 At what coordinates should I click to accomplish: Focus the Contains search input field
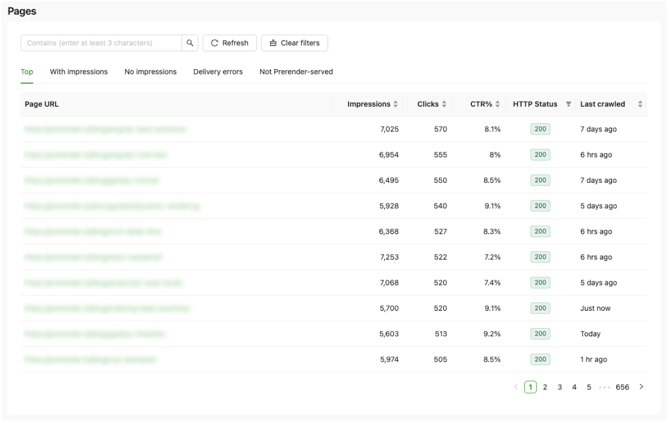click(101, 43)
